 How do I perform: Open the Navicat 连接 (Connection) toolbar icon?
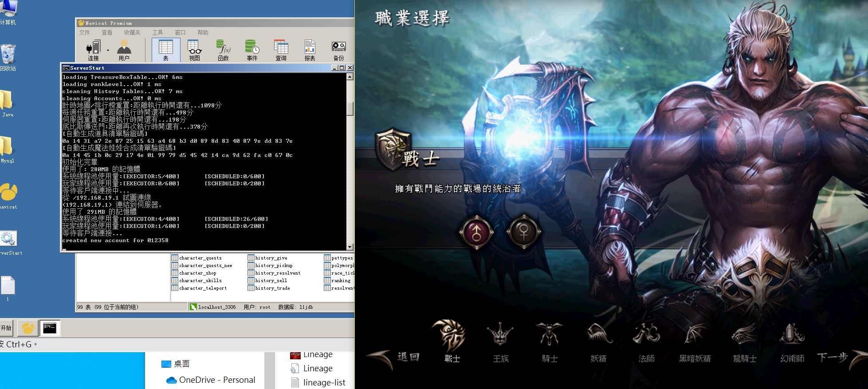click(93, 50)
